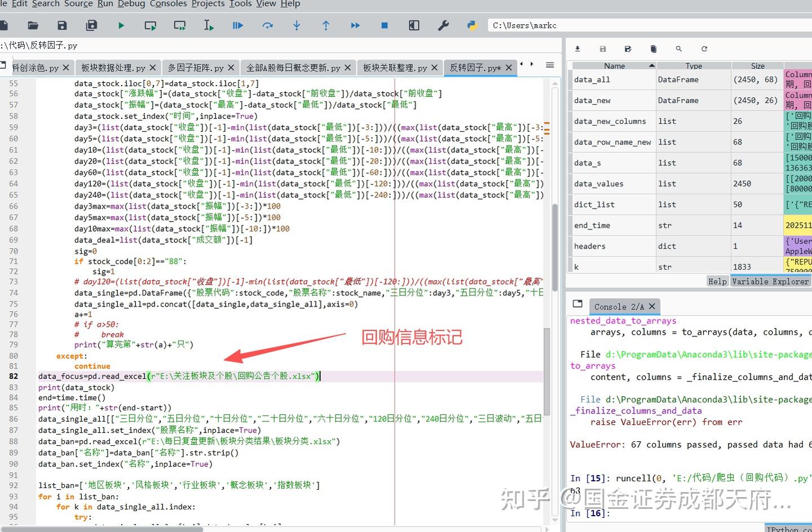Image resolution: width=812 pixels, height=532 pixels.
Task: Stop the current execution
Action: click(385, 25)
